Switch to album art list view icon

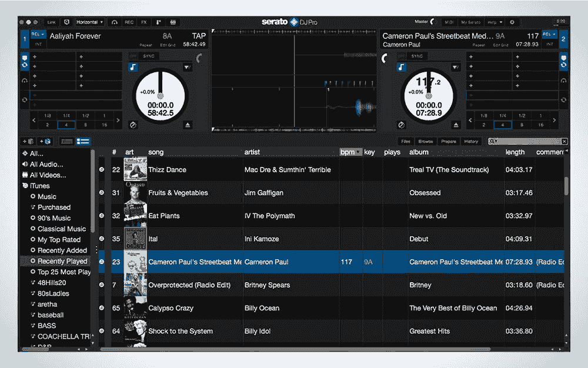(x=83, y=141)
